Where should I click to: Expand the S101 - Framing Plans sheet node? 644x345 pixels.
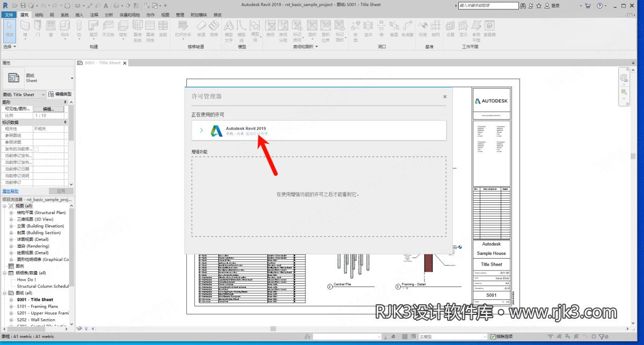[x=11, y=306]
